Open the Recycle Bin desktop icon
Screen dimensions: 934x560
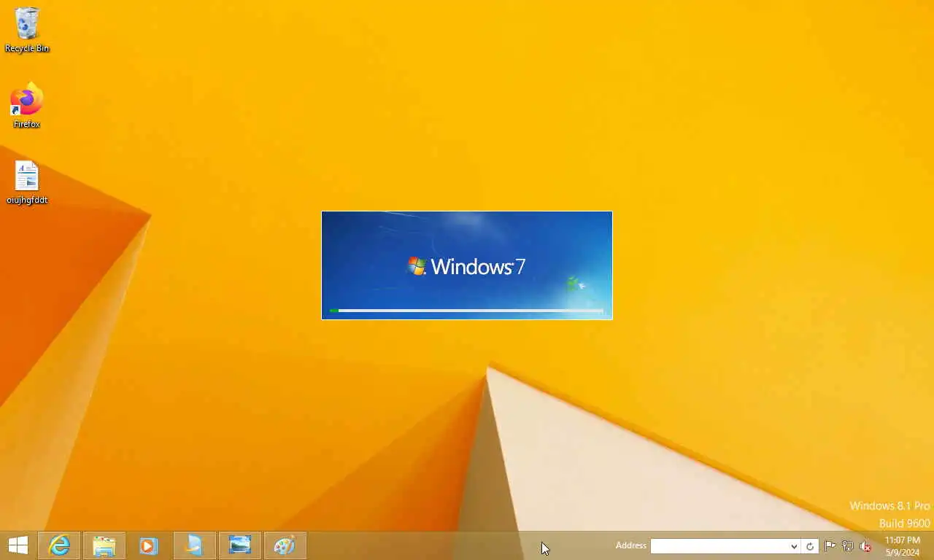click(27, 30)
